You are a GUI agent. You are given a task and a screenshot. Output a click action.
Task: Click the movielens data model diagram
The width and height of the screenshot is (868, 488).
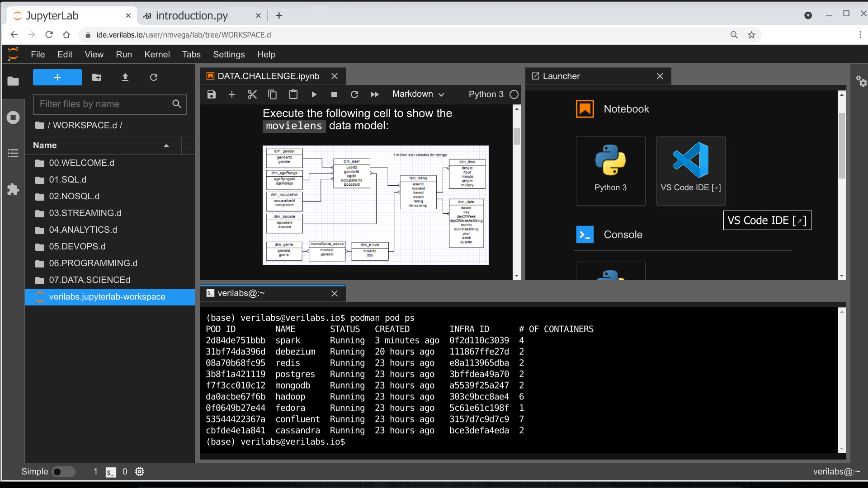point(375,205)
